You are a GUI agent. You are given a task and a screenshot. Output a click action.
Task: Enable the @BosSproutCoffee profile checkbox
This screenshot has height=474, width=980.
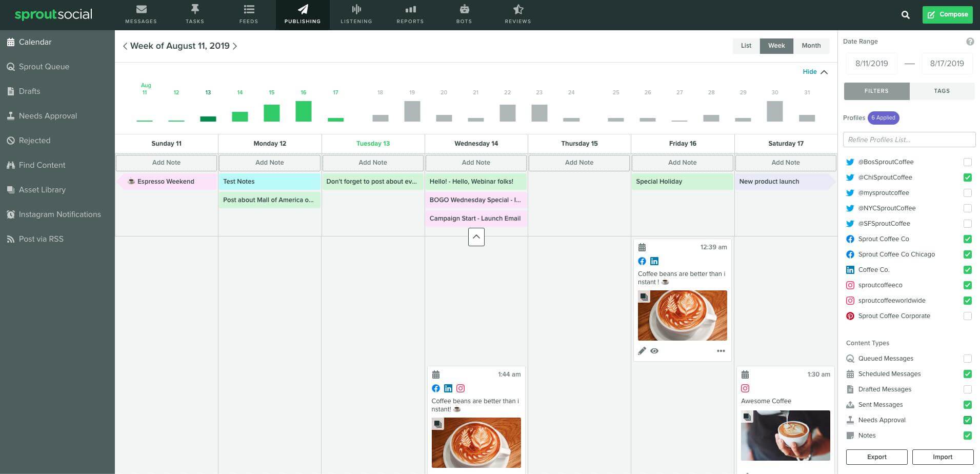(x=967, y=162)
